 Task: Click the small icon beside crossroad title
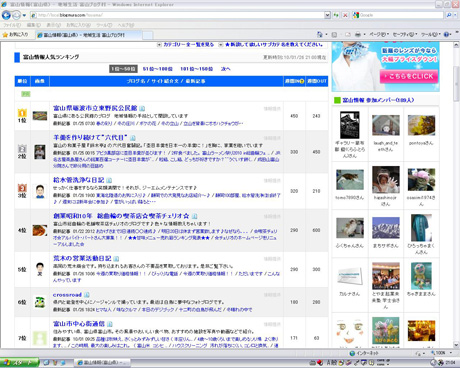[x=87, y=295]
